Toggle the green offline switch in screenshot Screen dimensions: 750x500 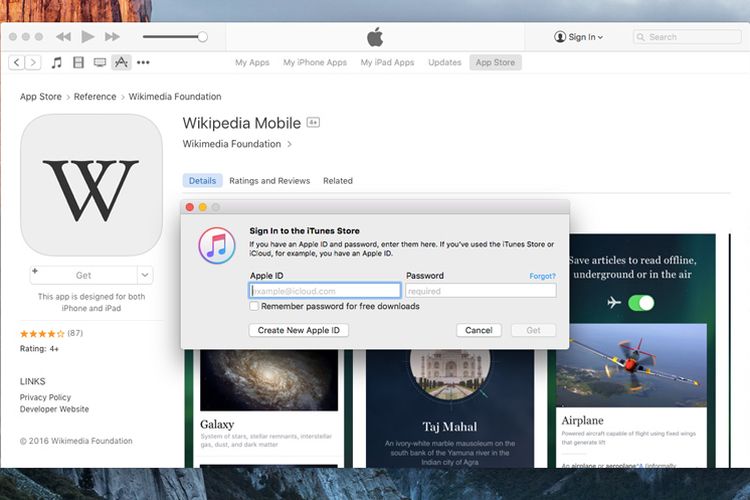point(641,303)
